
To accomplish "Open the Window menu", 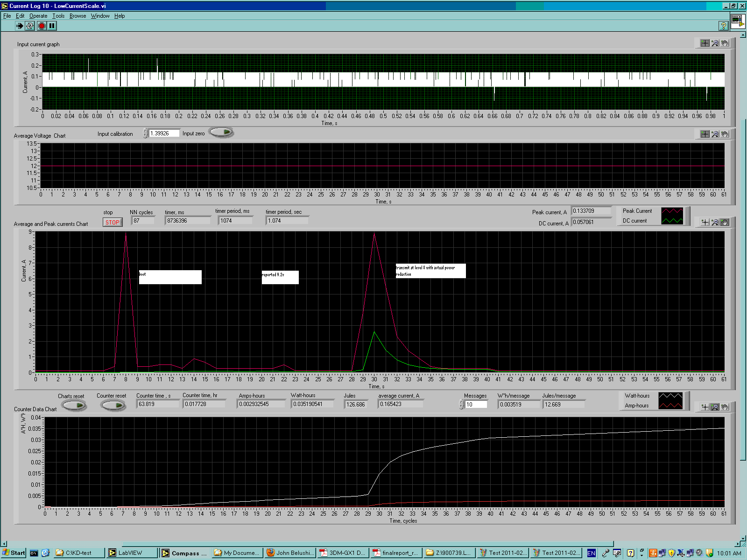I will pos(100,16).
